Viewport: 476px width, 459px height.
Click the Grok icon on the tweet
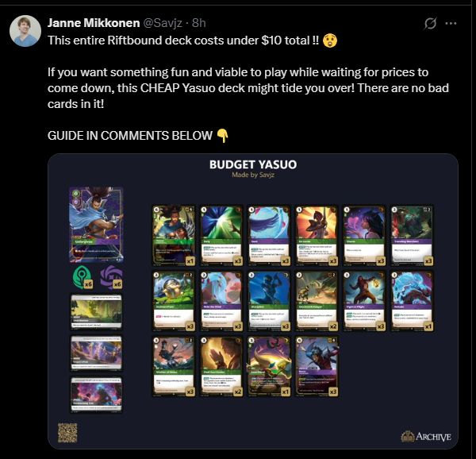(x=430, y=23)
